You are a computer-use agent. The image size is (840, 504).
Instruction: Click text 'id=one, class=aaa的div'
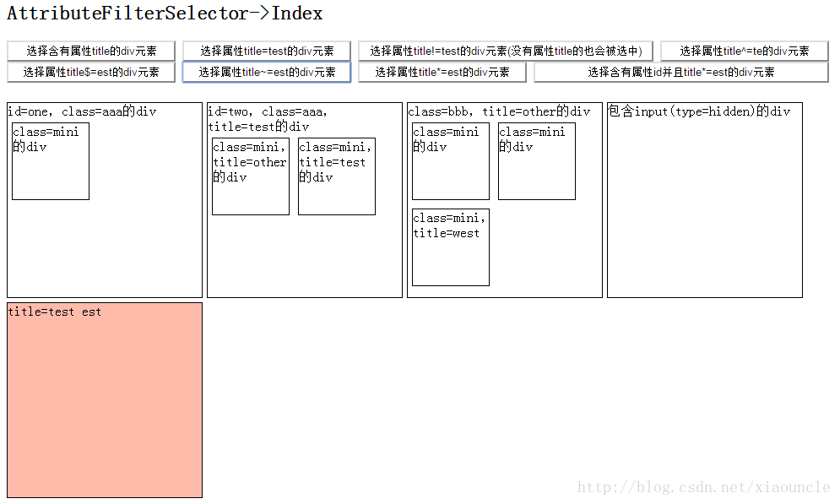pyautogui.click(x=82, y=111)
